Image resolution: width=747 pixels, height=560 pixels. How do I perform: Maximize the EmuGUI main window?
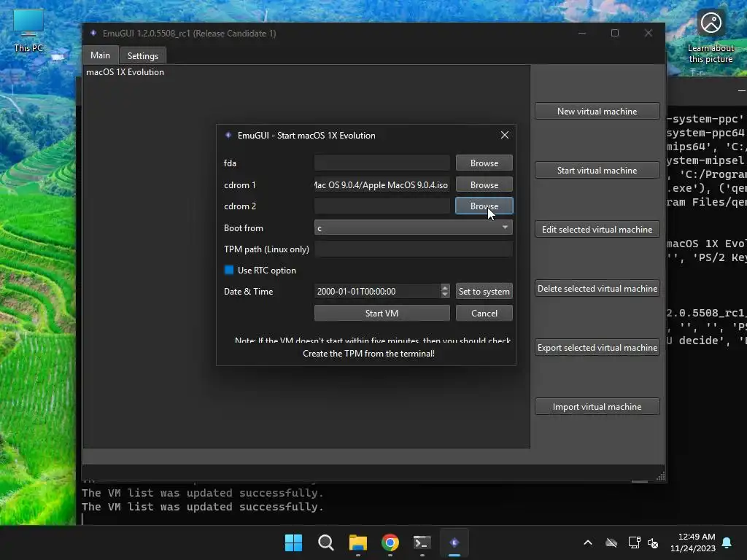tap(615, 33)
